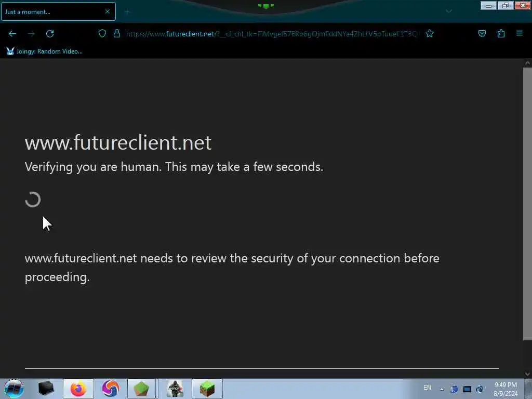Click the monitor network tray icon
This screenshot has width=532, height=399.
pyautogui.click(x=467, y=389)
